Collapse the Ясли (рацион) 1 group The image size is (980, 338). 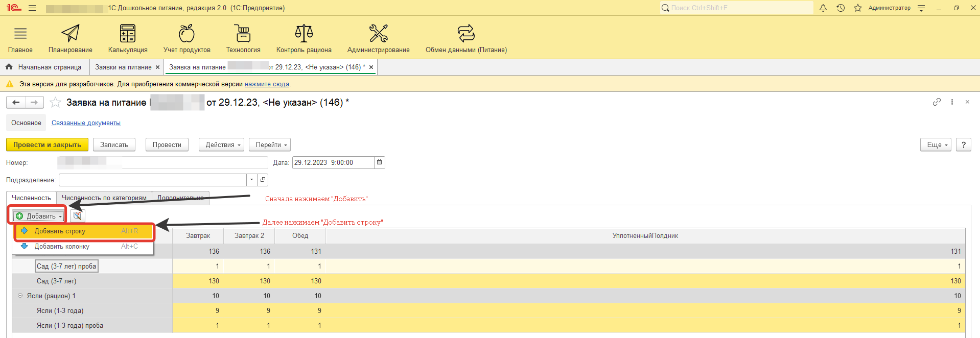(20, 296)
